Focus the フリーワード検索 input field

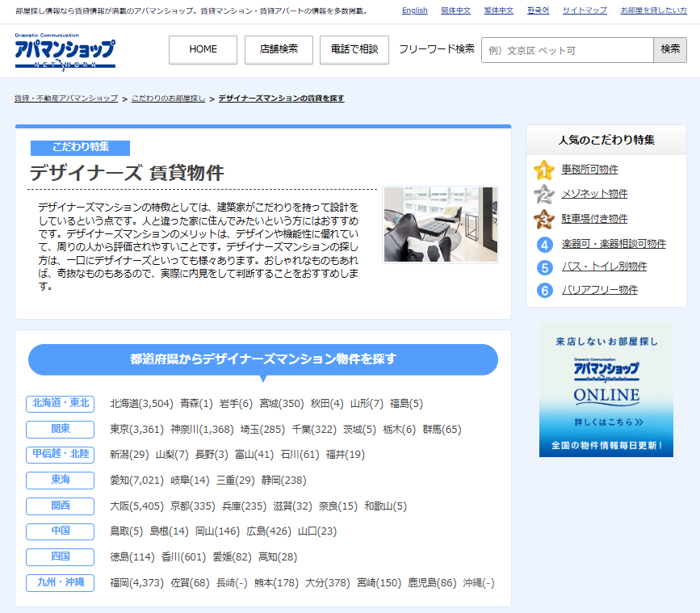click(568, 50)
